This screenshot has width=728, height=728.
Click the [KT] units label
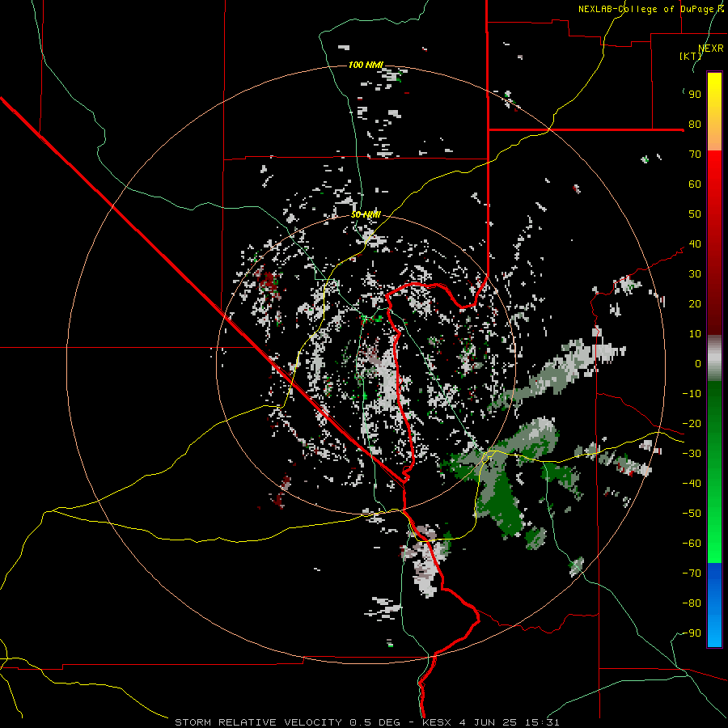tap(690, 56)
